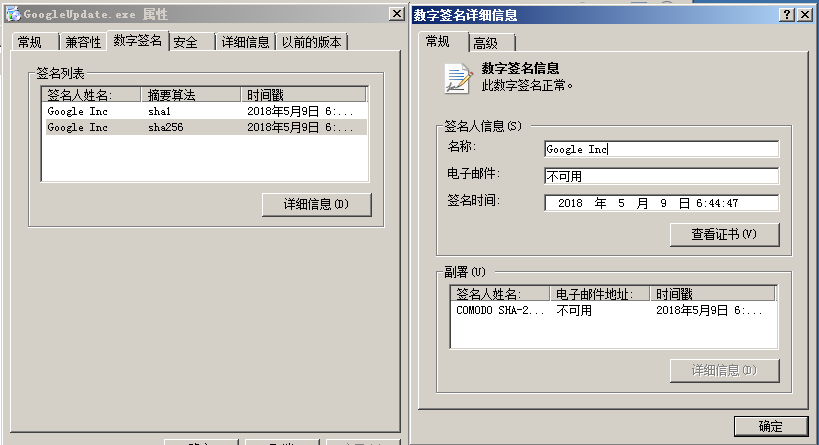Click the 电子邮件 field showing 不可用
This screenshot has width=819, height=445.
point(661,176)
